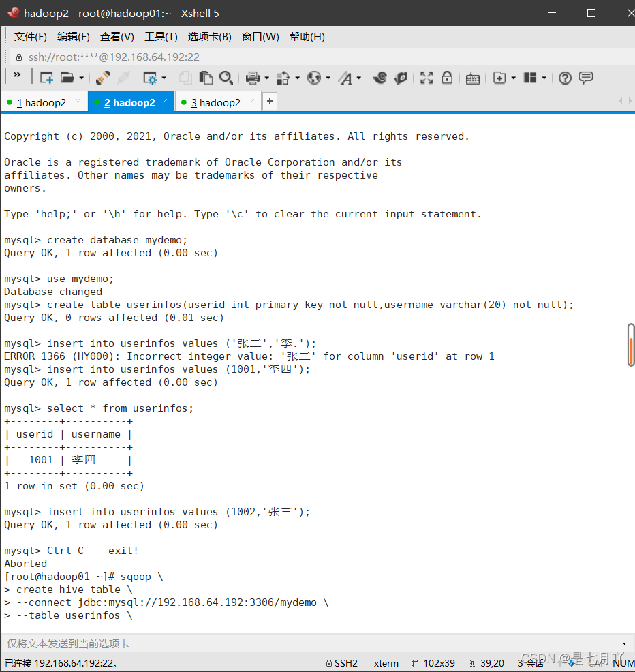Open the 工具(T) menu
635x672 pixels.
161,37
